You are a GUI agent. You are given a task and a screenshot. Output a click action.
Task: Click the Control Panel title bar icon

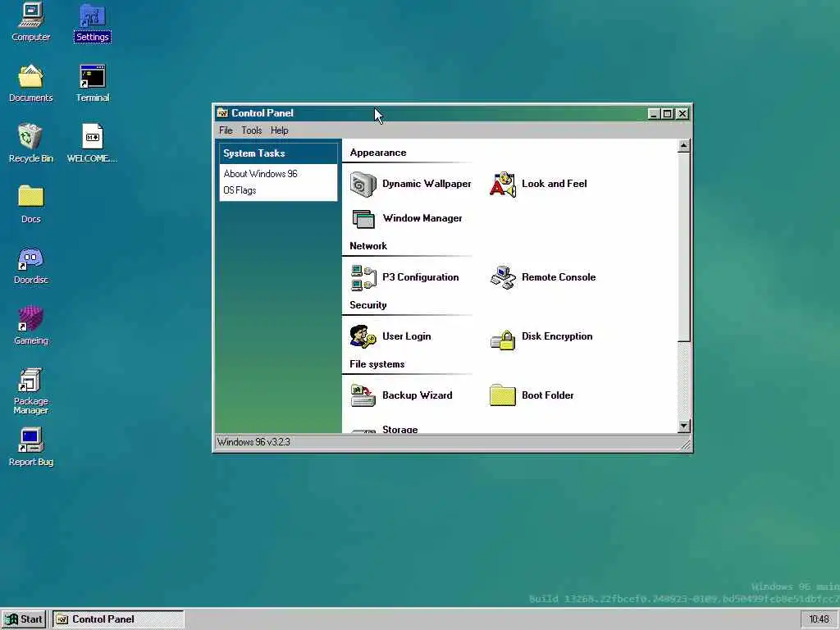(222, 113)
